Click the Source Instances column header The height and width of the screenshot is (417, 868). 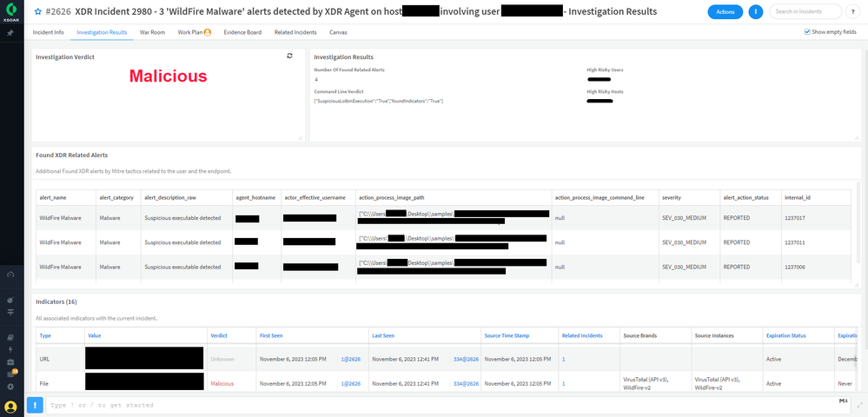(x=714, y=335)
